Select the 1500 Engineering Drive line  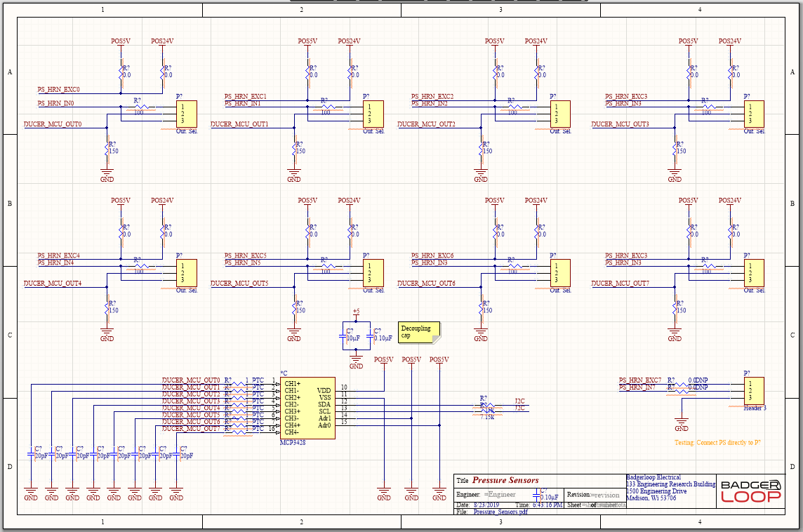tap(656, 491)
